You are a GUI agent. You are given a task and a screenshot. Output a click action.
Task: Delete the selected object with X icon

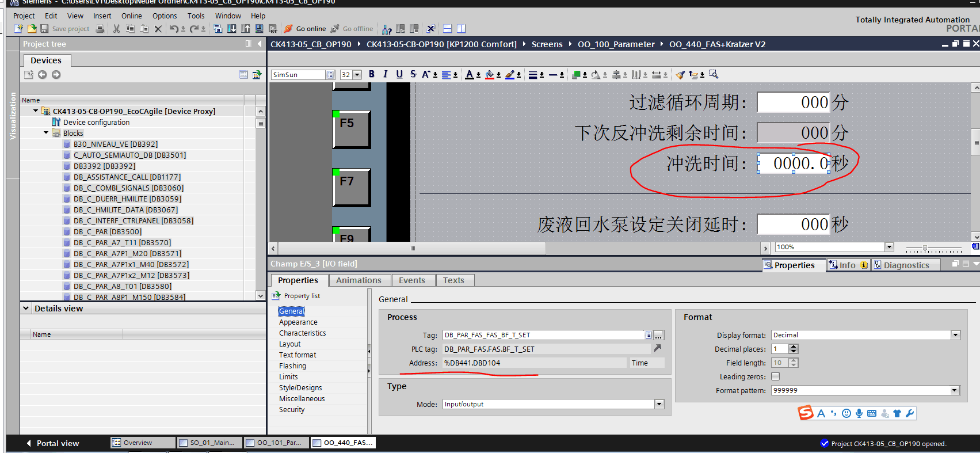(x=158, y=29)
